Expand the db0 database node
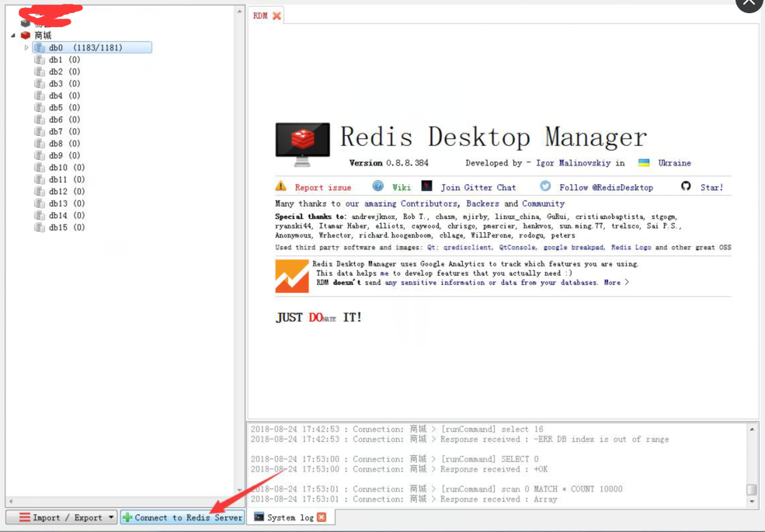The height and width of the screenshot is (532, 765). click(26, 48)
